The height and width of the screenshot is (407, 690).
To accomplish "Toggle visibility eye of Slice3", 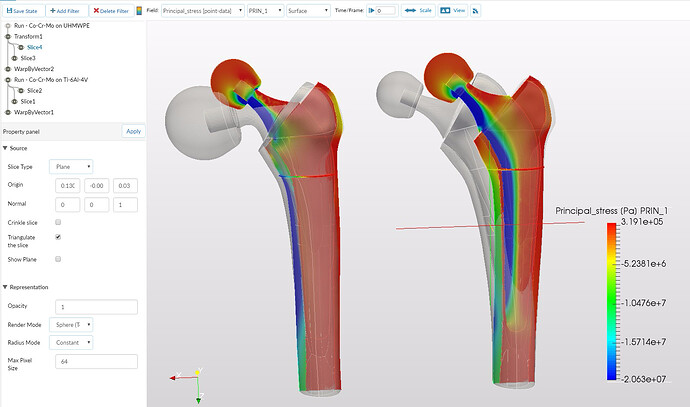I will 14,58.
